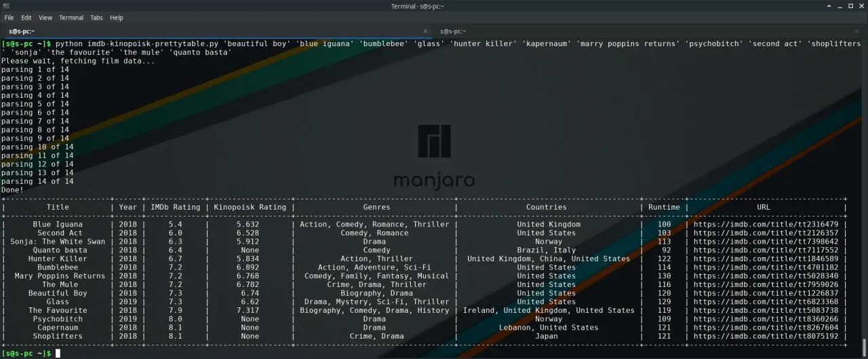
Task: Click the 'parsing 14 of 14' line
Action: (37, 181)
